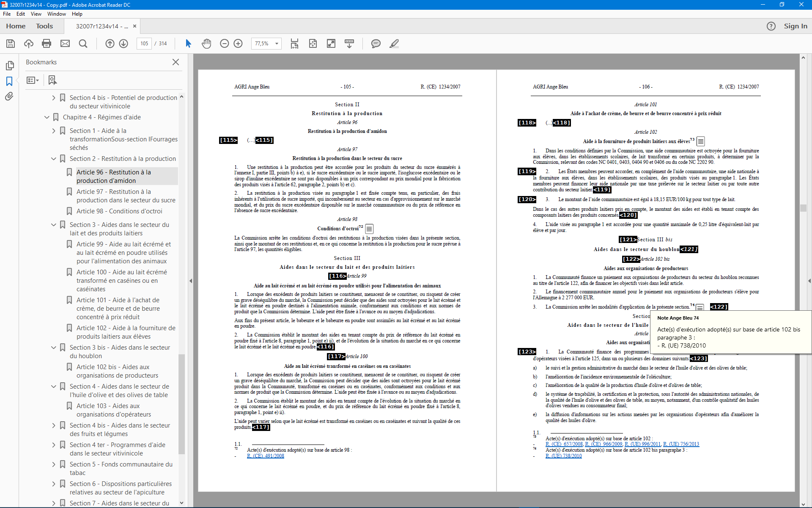Image resolution: width=812 pixels, height=508 pixels.
Task: Switch to the Home tab
Action: pos(16,26)
